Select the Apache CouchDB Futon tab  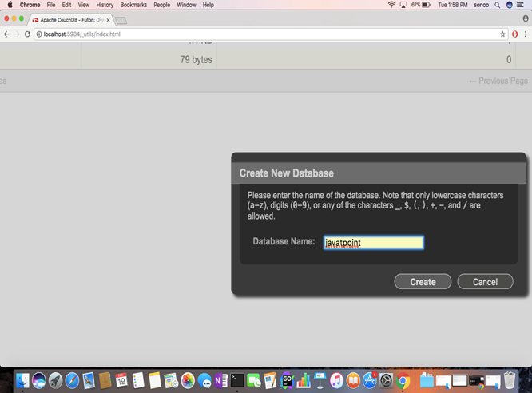(69, 20)
